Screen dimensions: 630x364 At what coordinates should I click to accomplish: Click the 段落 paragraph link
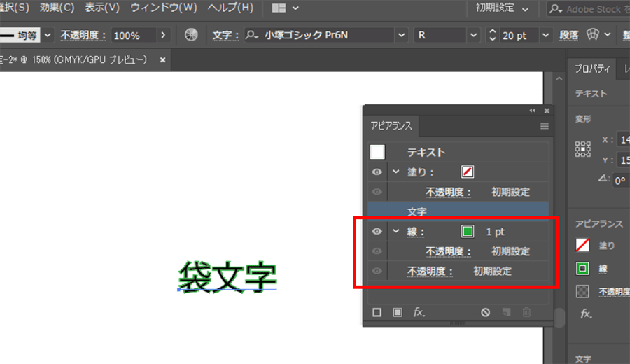pyautogui.click(x=569, y=36)
